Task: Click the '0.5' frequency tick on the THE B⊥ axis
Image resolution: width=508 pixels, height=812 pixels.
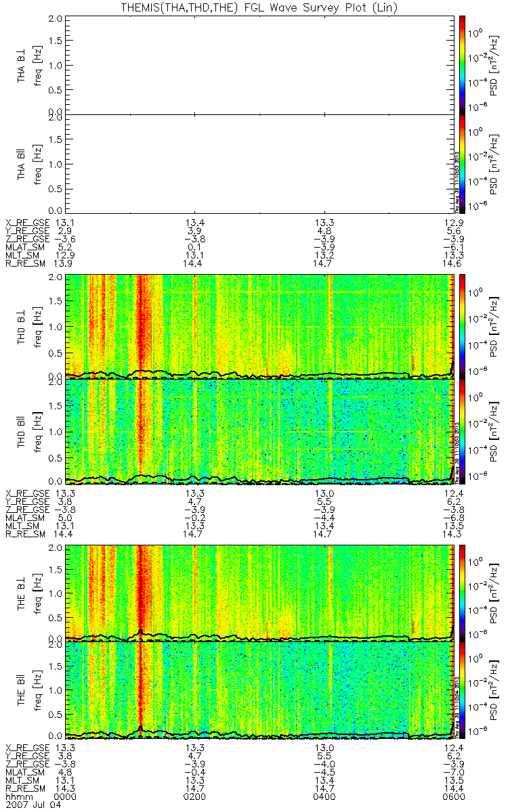Action: [x=56, y=617]
